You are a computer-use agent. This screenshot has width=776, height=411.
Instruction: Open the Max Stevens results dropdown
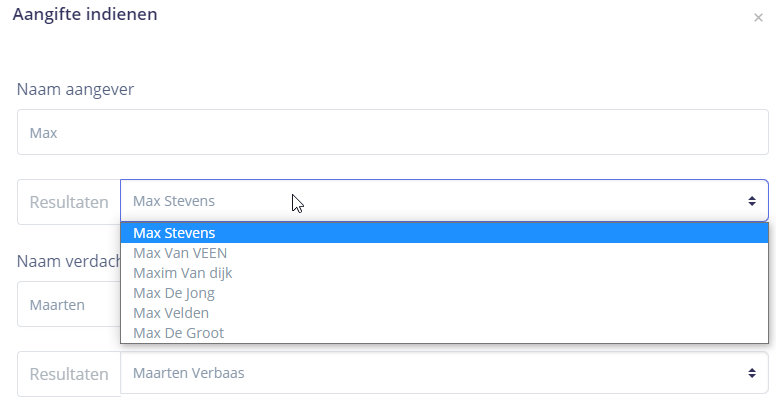tap(430, 201)
